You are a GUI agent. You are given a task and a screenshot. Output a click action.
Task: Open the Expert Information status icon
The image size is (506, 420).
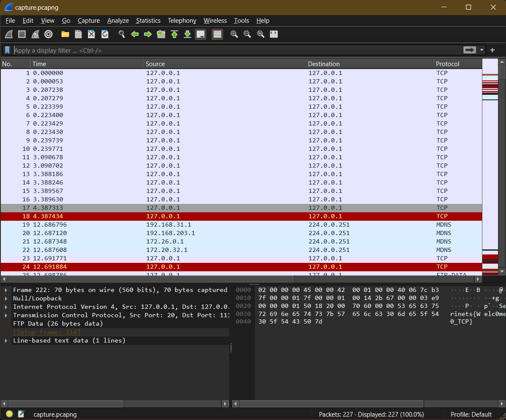[x=8, y=414]
